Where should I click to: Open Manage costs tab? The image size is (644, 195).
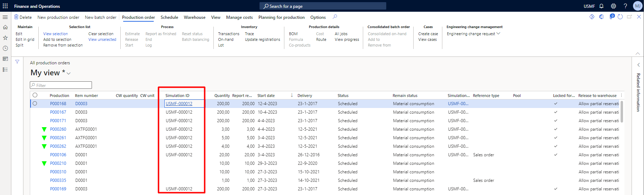click(239, 17)
